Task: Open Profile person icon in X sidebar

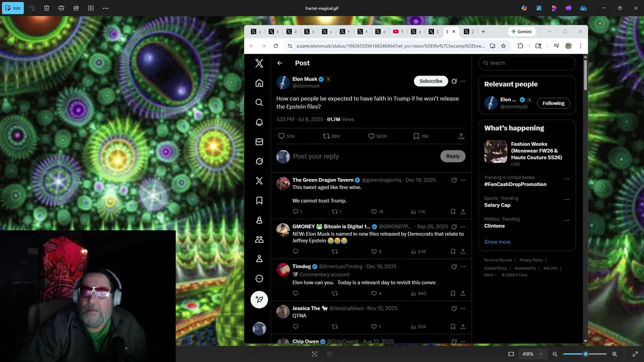Action: pos(259,259)
